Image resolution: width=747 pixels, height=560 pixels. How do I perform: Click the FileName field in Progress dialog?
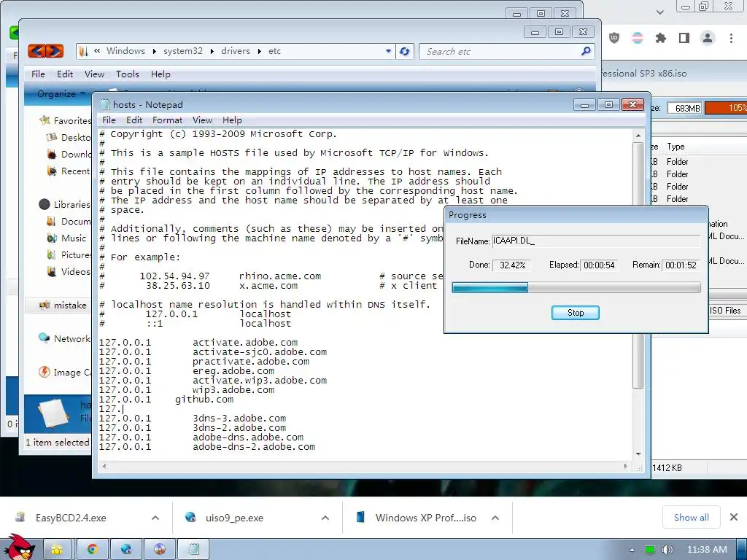596,241
